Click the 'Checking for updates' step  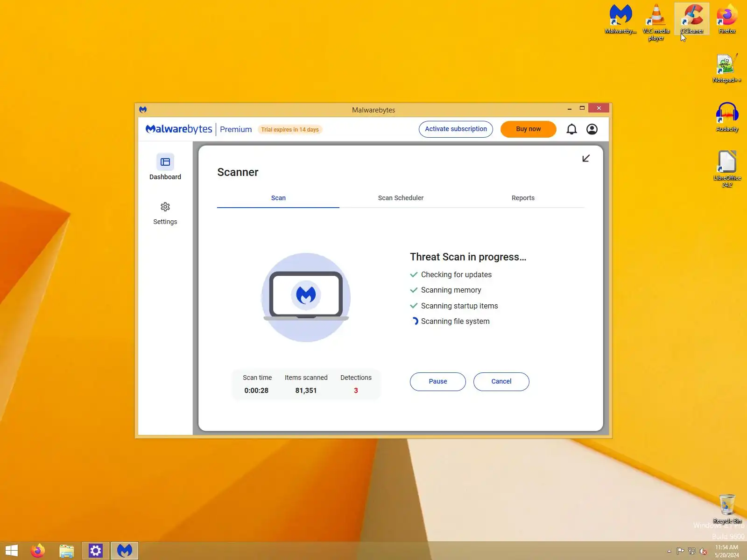[x=456, y=275]
